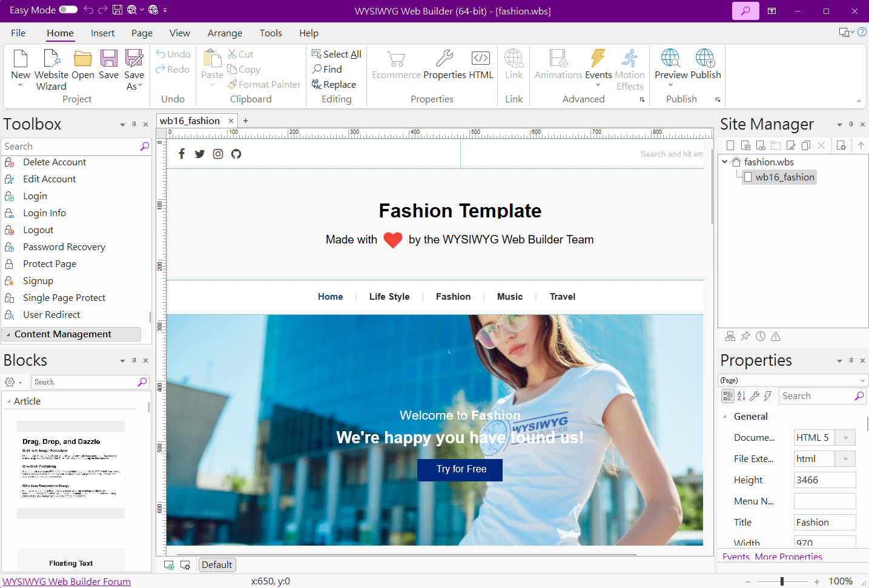The width and height of the screenshot is (869, 588).
Task: Click the Twitter icon on the page canvas
Action: (200, 154)
